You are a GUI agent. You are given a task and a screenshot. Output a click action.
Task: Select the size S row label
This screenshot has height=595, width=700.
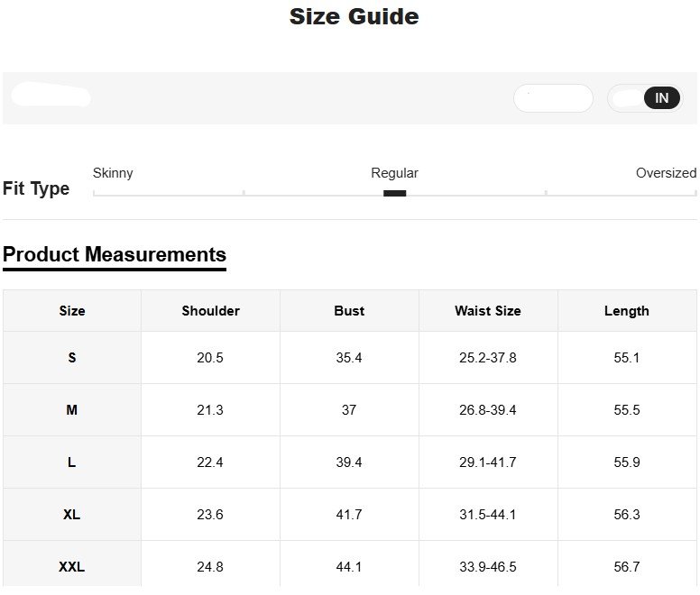(x=72, y=358)
